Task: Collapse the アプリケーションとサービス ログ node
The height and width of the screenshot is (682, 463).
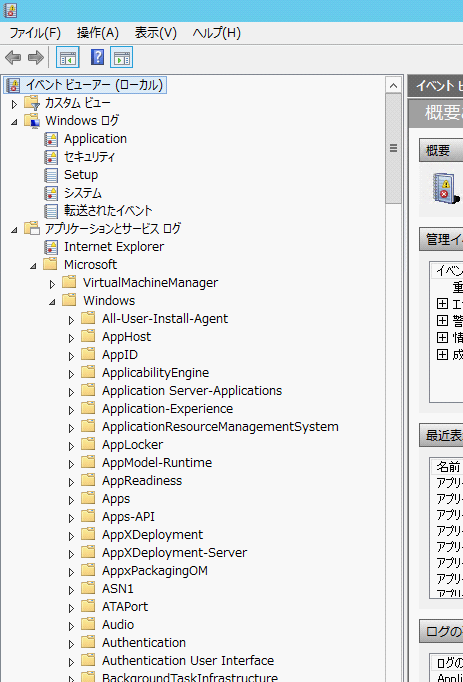Action: coord(14,230)
